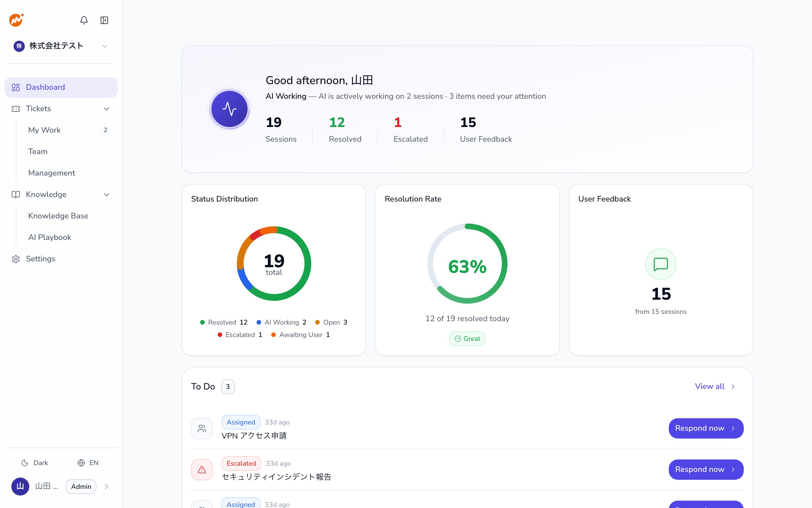Collapse the sidebar panel icon

(x=104, y=20)
